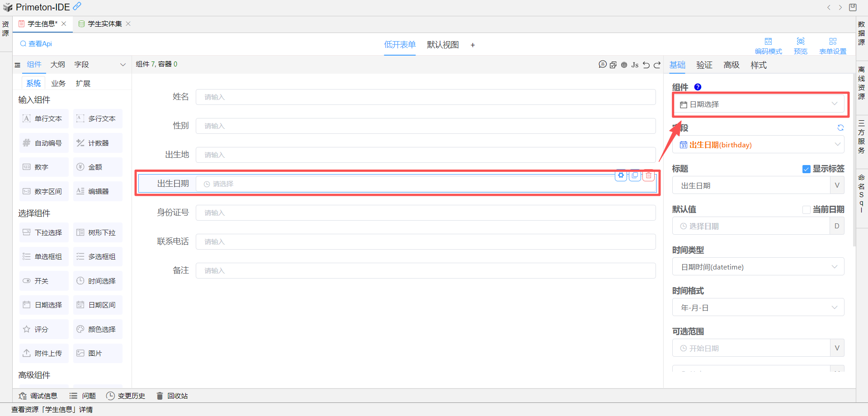Click the 查看Api link

click(x=36, y=44)
